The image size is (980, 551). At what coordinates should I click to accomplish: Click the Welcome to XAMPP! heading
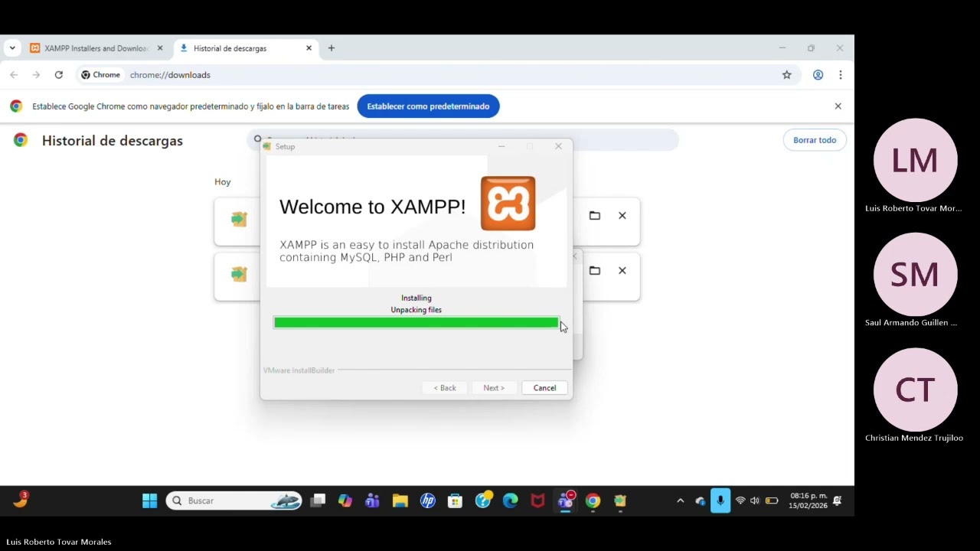372,207
